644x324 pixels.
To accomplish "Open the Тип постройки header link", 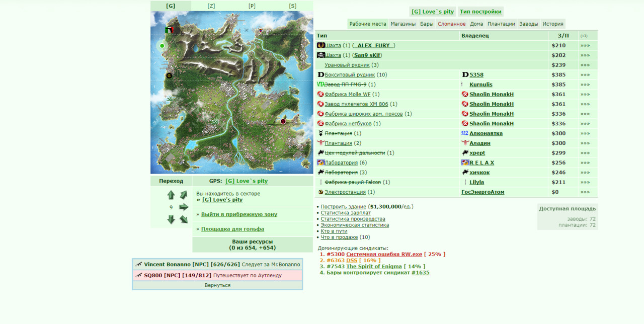I will point(480,12).
